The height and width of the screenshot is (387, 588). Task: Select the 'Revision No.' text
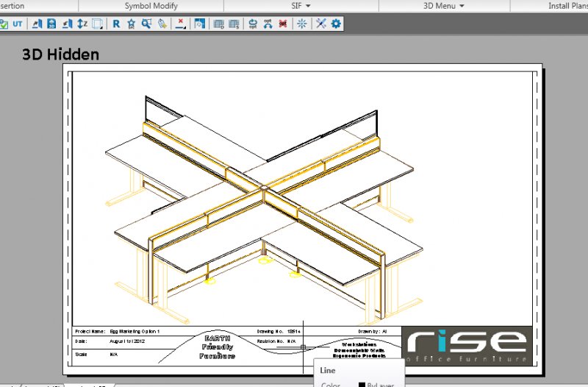[x=270, y=341]
